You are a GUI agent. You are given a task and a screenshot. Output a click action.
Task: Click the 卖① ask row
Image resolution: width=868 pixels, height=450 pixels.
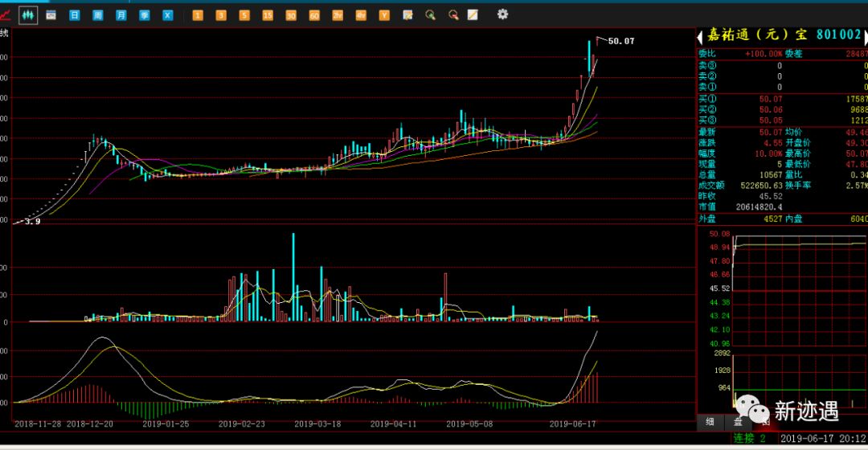point(782,87)
